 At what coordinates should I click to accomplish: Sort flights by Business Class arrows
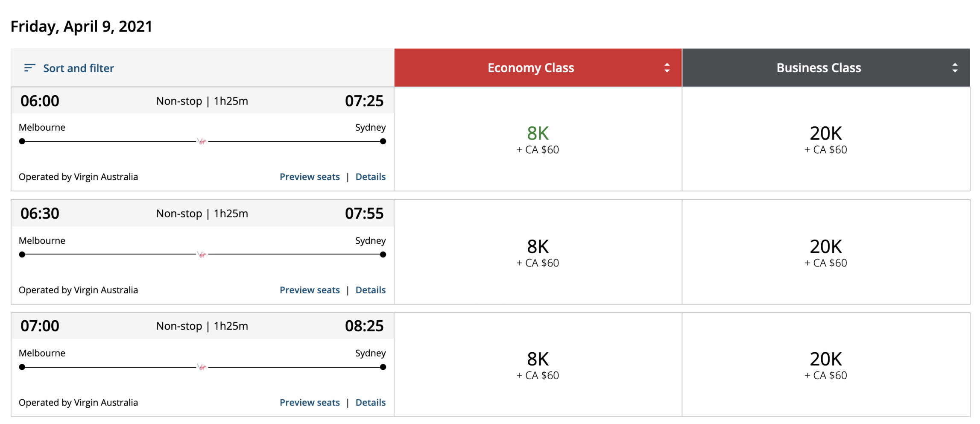[955, 68]
